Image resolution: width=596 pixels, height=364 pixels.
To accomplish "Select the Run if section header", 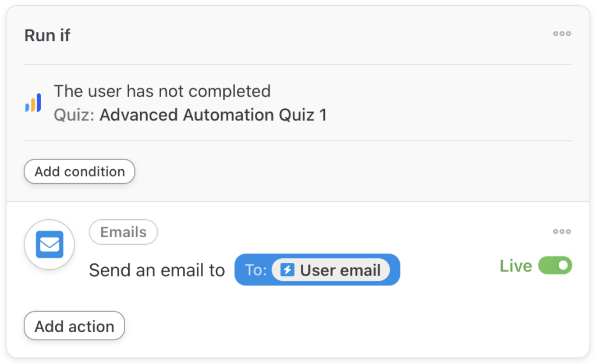I will [x=47, y=35].
